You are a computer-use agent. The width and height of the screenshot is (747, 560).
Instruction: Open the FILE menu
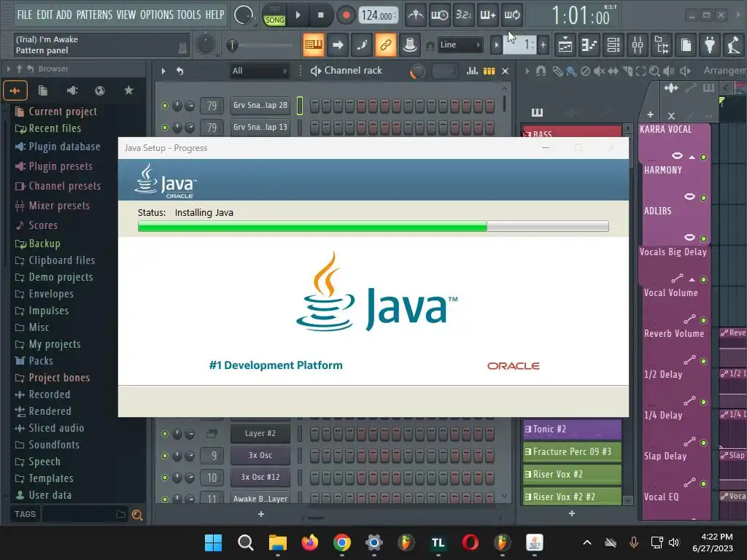(x=25, y=15)
